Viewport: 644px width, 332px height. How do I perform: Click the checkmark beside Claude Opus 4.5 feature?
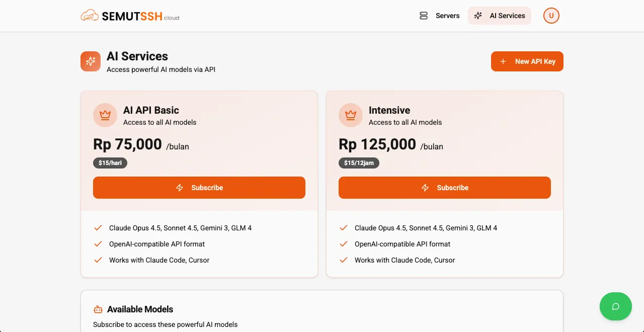(x=98, y=227)
